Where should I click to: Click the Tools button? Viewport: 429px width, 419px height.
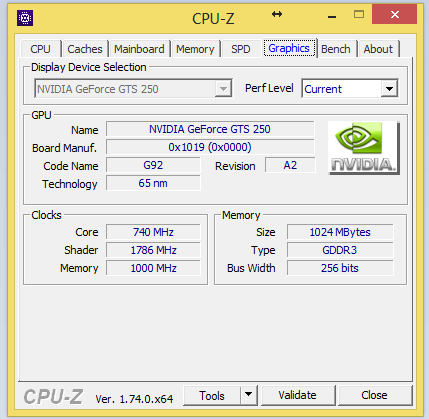click(212, 395)
